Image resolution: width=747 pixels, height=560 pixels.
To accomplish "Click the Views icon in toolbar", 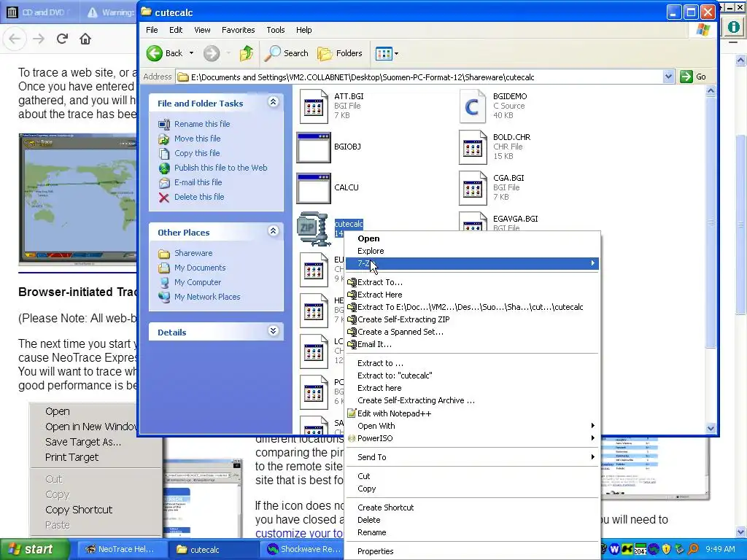I will click(x=384, y=53).
